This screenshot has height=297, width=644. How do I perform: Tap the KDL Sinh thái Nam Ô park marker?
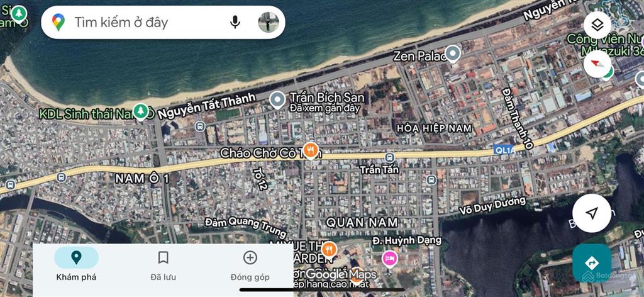tap(140, 111)
